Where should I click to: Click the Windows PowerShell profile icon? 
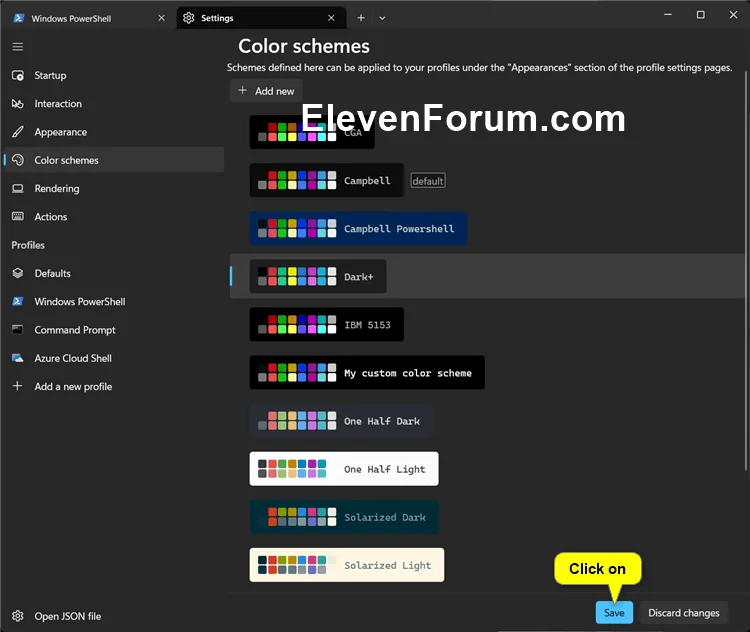click(18, 301)
